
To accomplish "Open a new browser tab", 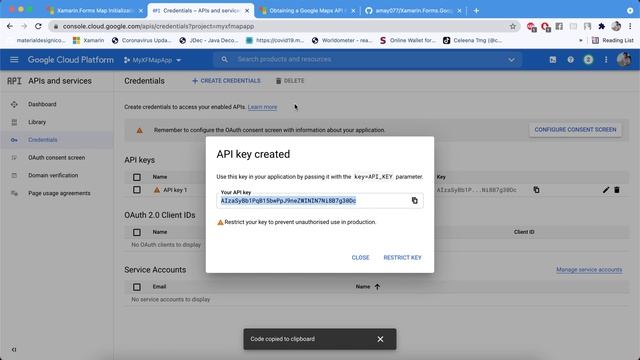I will tap(476, 11).
